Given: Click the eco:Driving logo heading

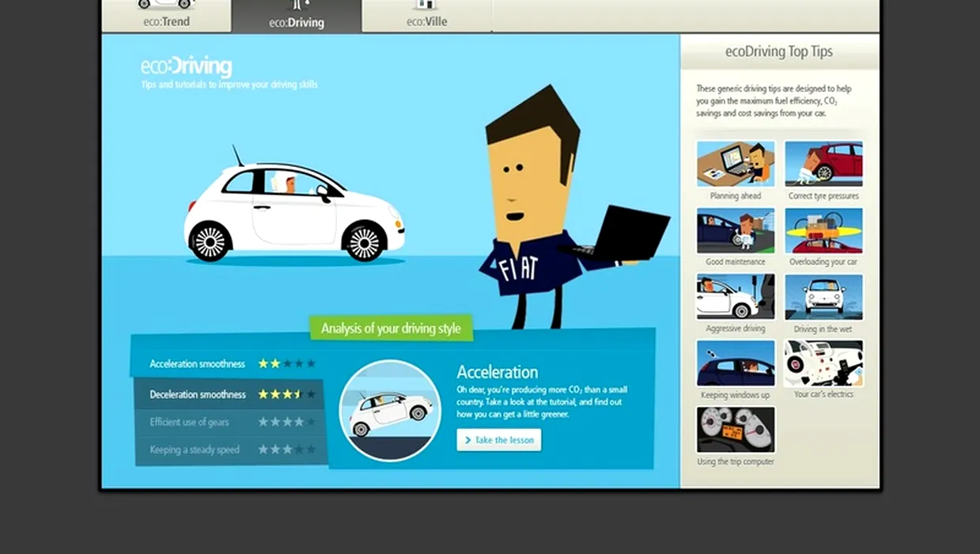Looking at the screenshot, I should (x=187, y=67).
